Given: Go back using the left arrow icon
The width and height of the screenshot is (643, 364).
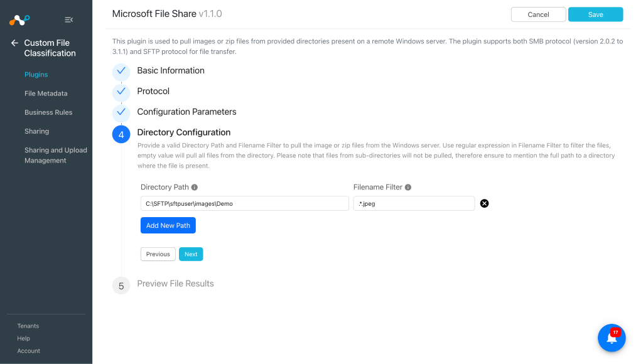Looking at the screenshot, I should pyautogui.click(x=15, y=43).
